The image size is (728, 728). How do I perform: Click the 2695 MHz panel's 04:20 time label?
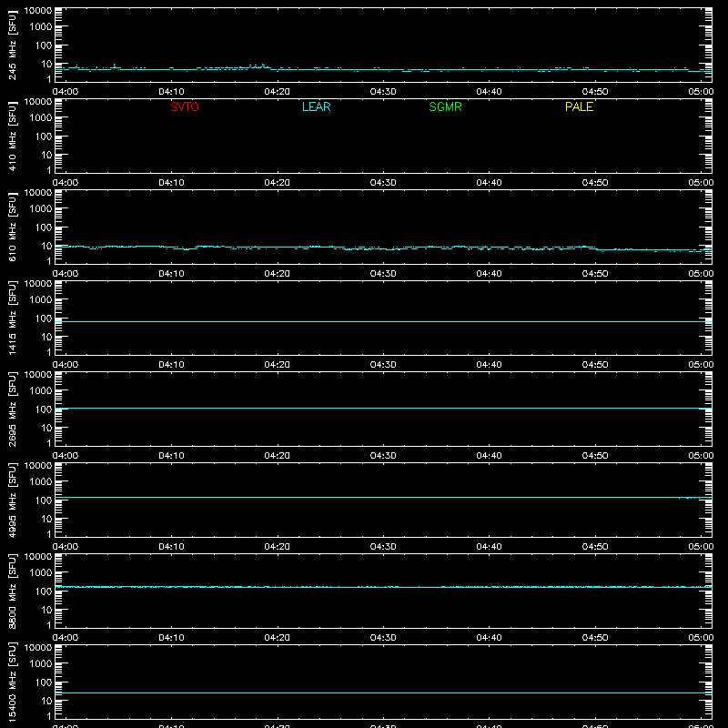pyautogui.click(x=278, y=456)
